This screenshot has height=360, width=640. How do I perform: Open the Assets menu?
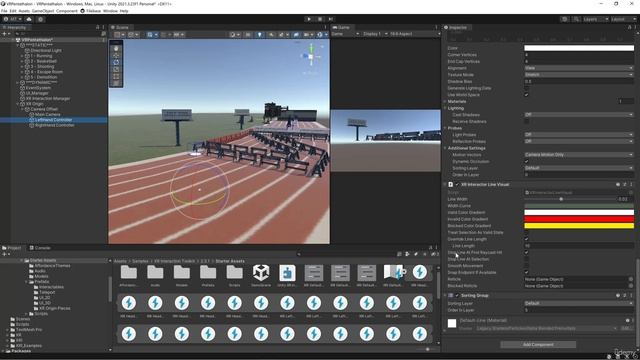[x=24, y=11]
